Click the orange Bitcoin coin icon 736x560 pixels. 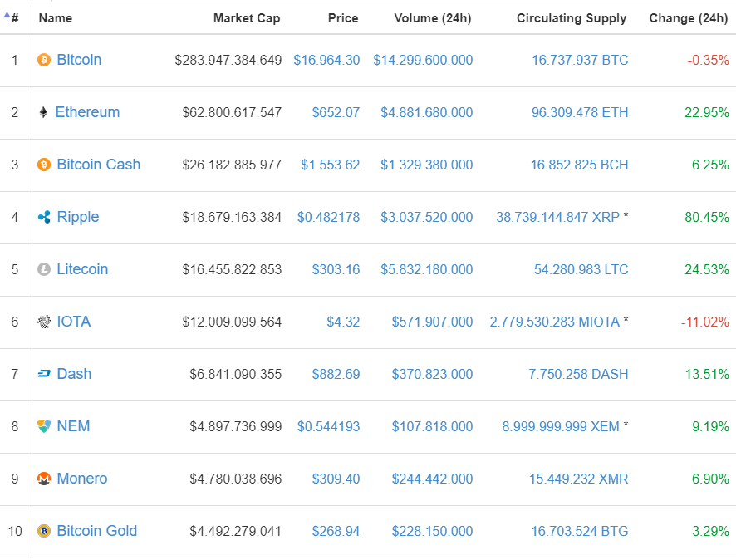[x=44, y=60]
